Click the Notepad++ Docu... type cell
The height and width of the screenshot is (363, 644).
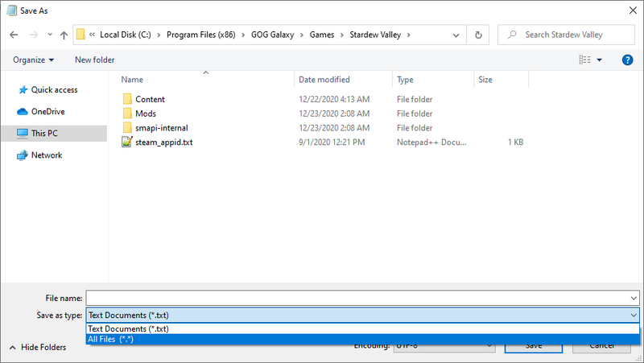[x=431, y=142]
